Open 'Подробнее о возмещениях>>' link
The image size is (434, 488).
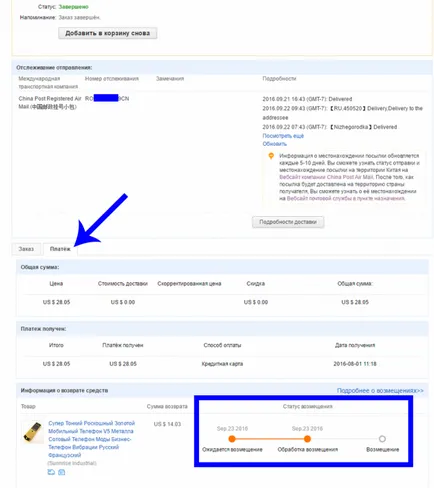(380, 390)
